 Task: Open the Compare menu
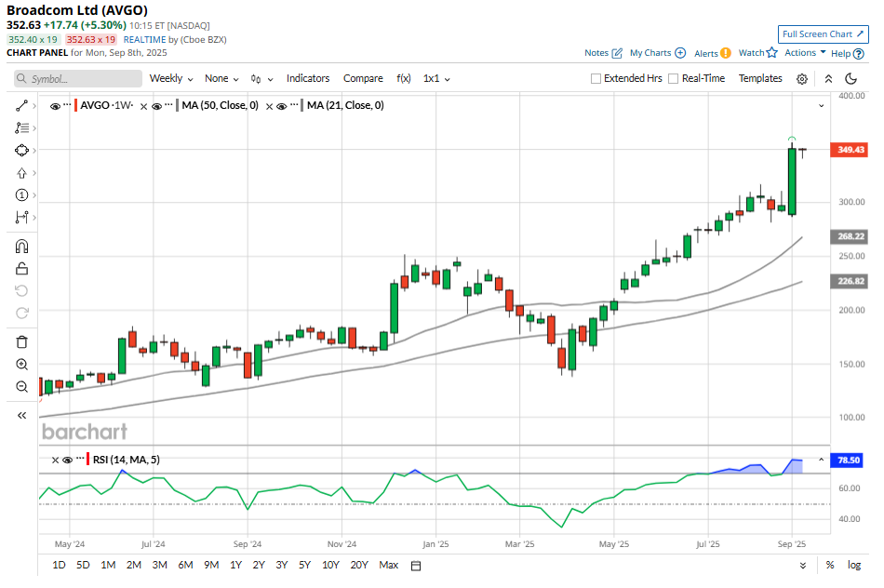click(363, 78)
